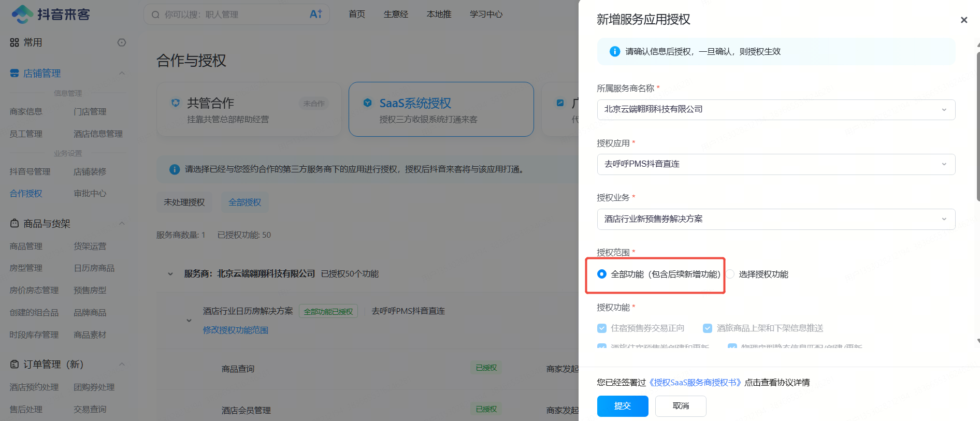Toggle 住宿预售券交易正向 checkbox

[602, 328]
